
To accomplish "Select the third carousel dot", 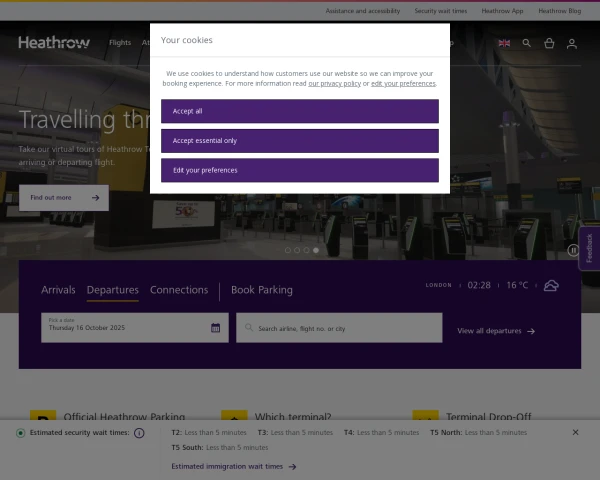I will [x=307, y=250].
